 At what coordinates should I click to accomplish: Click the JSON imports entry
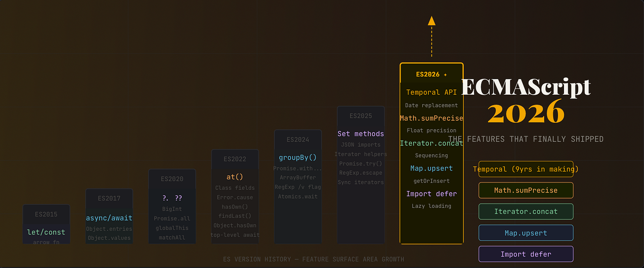pyautogui.click(x=361, y=145)
